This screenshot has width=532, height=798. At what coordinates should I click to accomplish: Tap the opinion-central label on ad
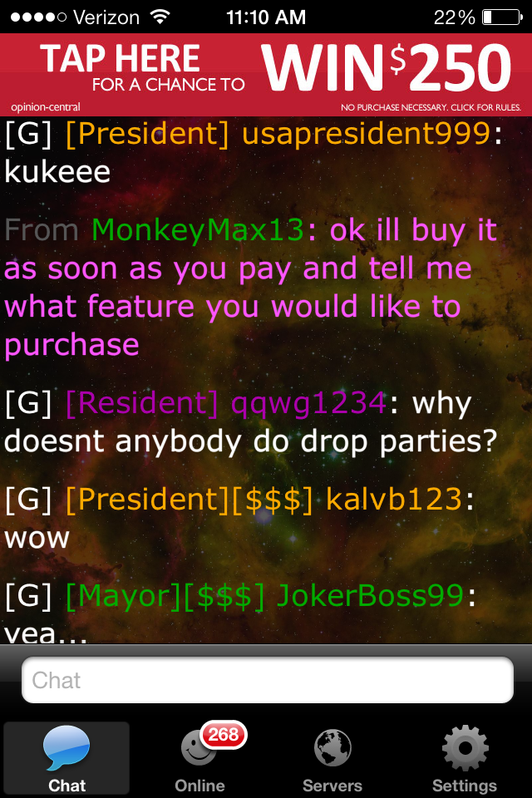(46, 107)
